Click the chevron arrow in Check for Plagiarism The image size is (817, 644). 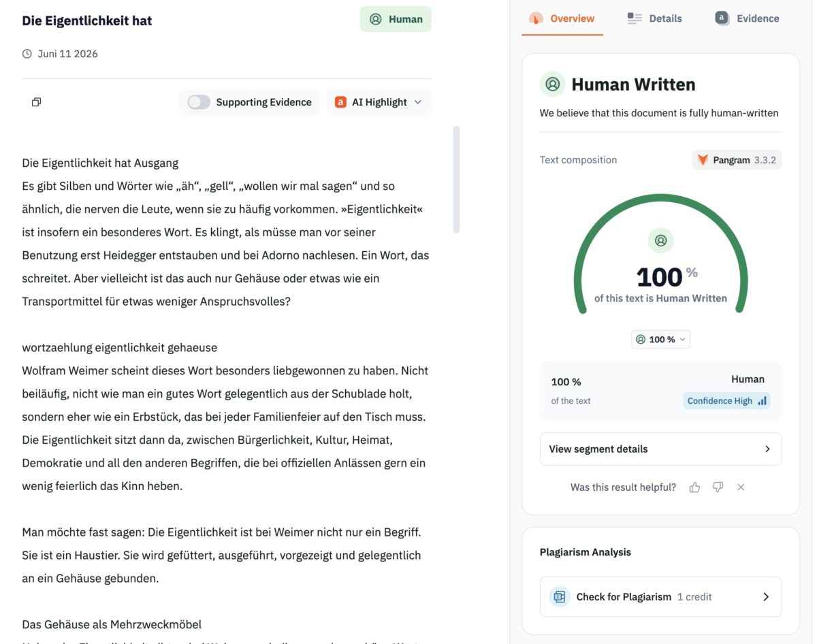766,596
